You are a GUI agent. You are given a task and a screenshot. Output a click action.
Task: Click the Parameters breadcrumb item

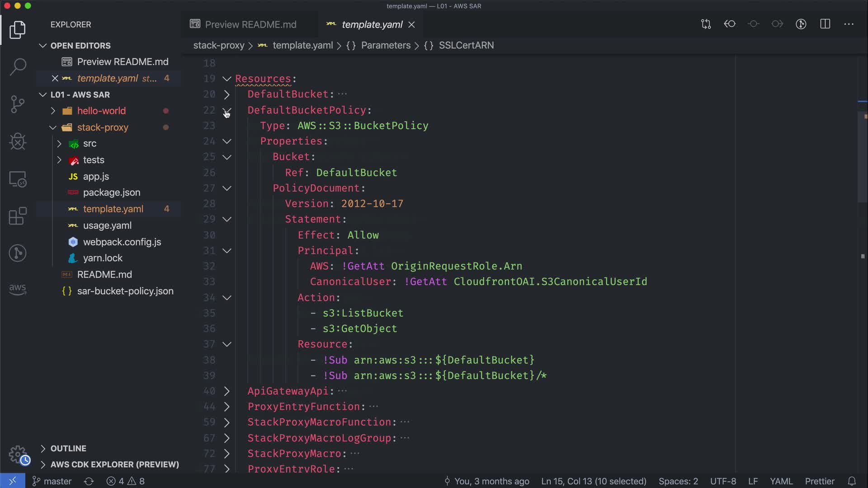pyautogui.click(x=385, y=45)
